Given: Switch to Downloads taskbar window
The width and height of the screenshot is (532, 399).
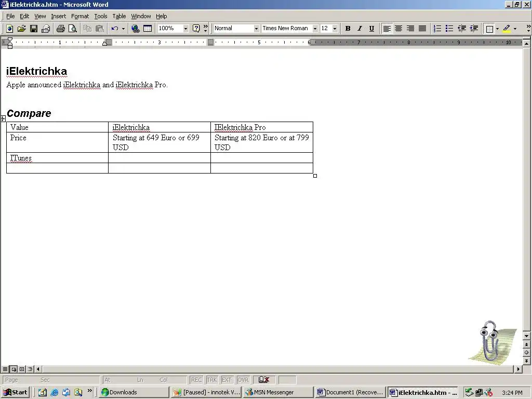Looking at the screenshot, I should pyautogui.click(x=134, y=392).
